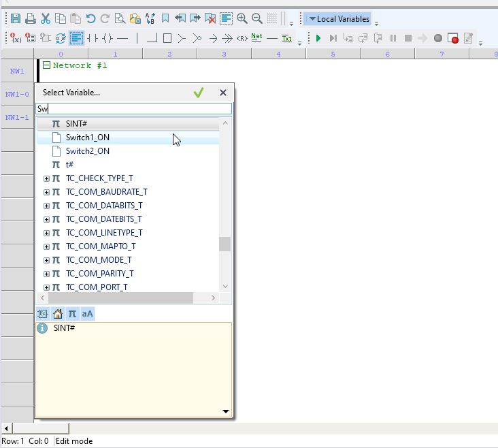Copy selection using the copy icon
The height and width of the screenshot is (448, 498).
click(x=61, y=18)
